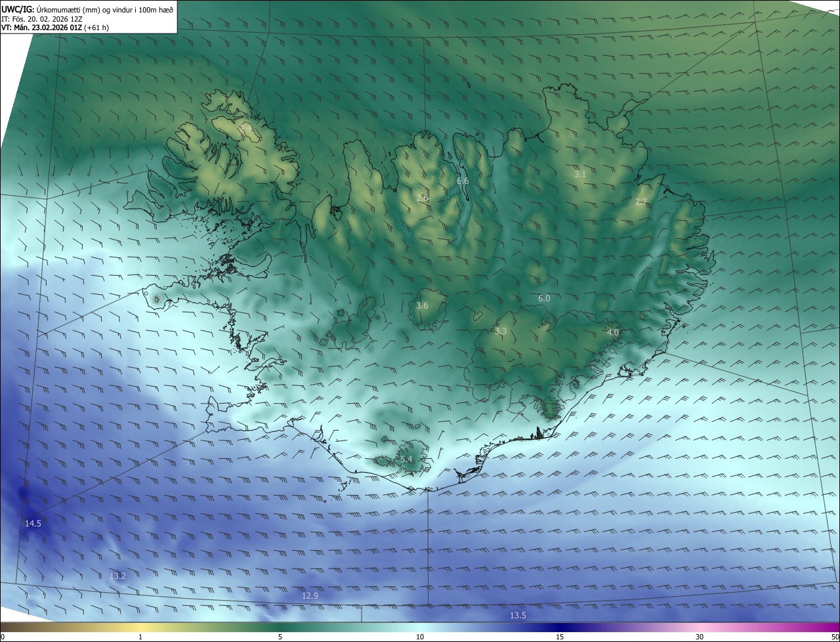Click the colorbar tick label 10
Image resolution: width=840 pixels, height=642 pixels.
pos(420,637)
